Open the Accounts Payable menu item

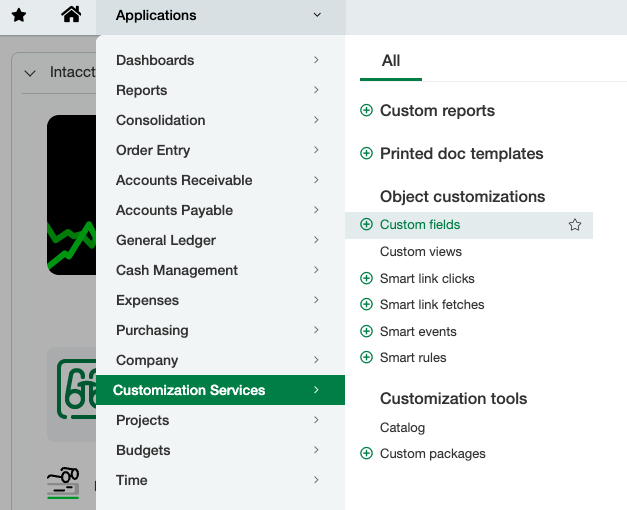pos(220,210)
